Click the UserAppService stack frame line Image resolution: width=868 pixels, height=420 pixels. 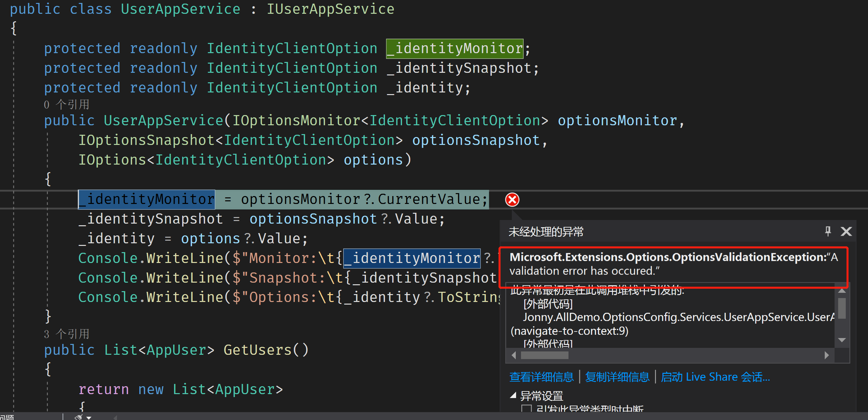(679, 317)
